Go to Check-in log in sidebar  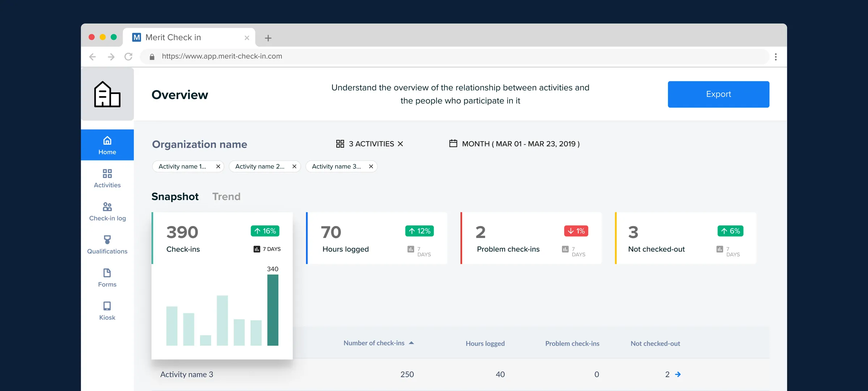pyautogui.click(x=107, y=212)
